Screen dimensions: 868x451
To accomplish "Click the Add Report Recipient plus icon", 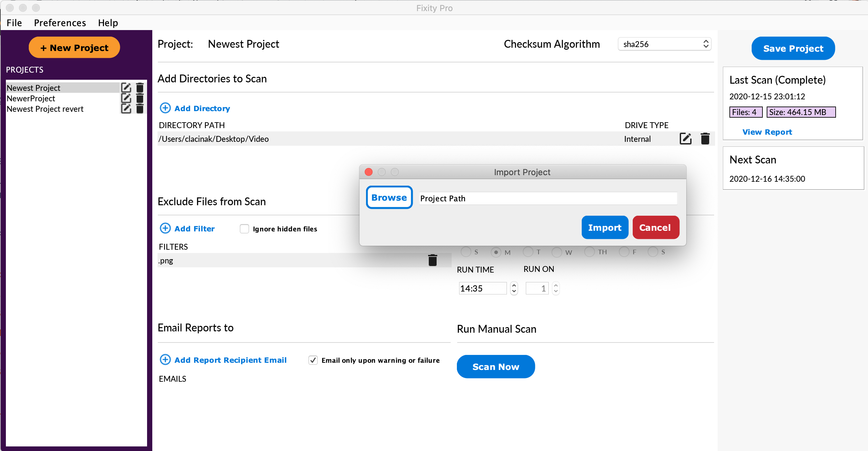I will (165, 359).
